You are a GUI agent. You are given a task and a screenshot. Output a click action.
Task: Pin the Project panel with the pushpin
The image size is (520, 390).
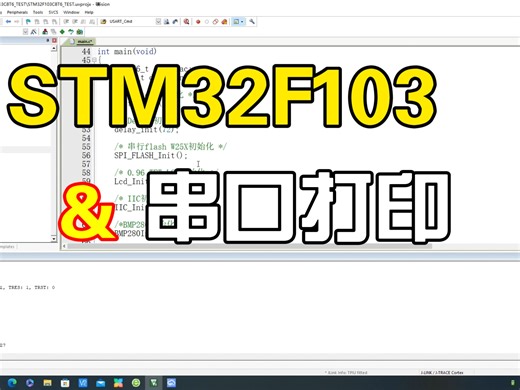[x=48, y=40]
